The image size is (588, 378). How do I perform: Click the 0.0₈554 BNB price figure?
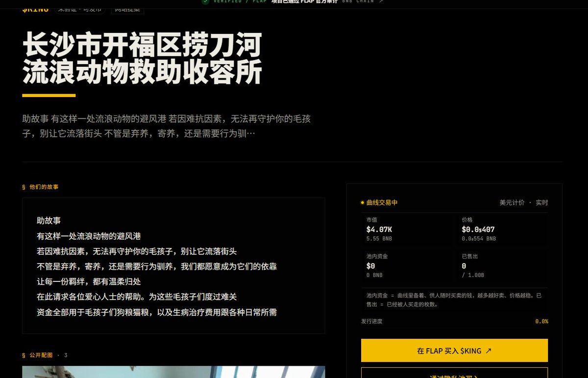click(x=479, y=239)
